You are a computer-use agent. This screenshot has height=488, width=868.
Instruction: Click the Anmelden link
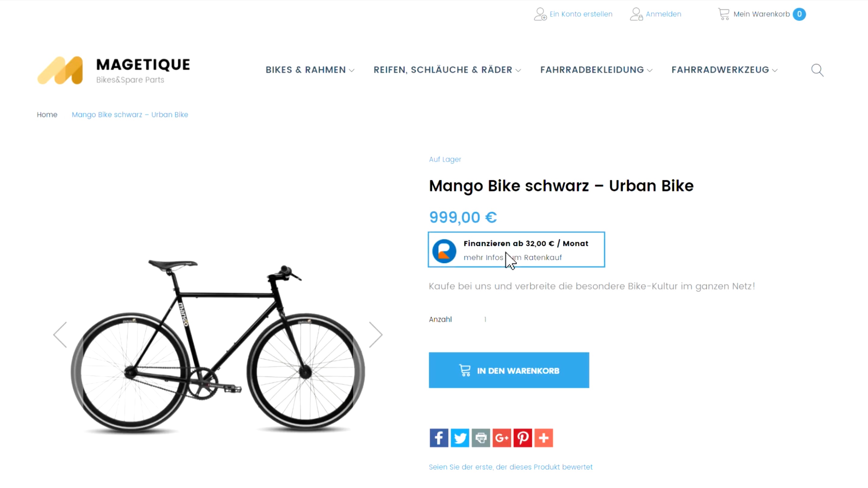pos(656,14)
